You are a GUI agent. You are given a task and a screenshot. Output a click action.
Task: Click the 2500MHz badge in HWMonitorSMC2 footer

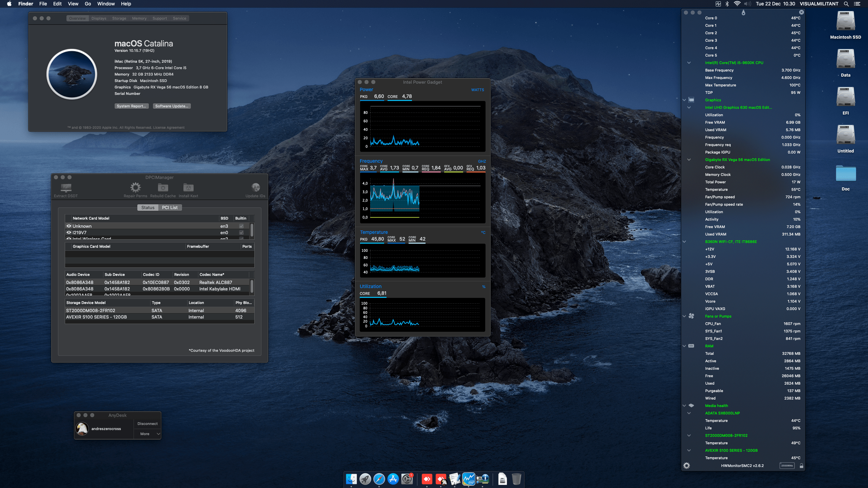pos(787,466)
